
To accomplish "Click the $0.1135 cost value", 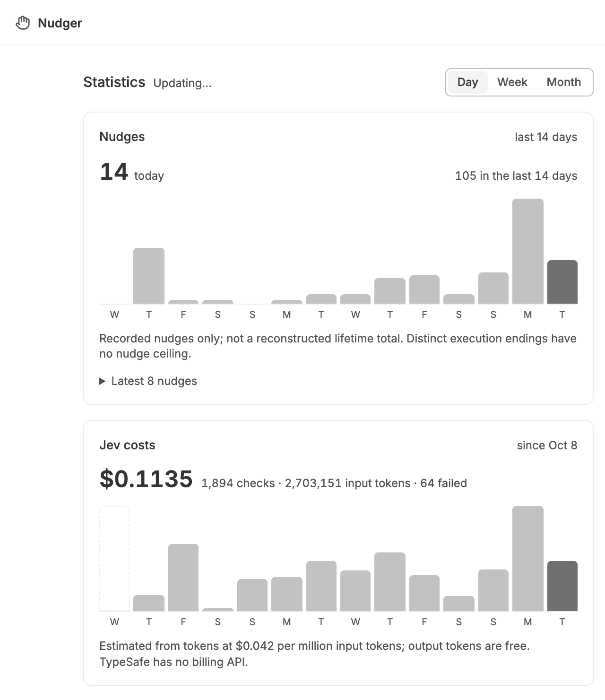I will click(146, 479).
